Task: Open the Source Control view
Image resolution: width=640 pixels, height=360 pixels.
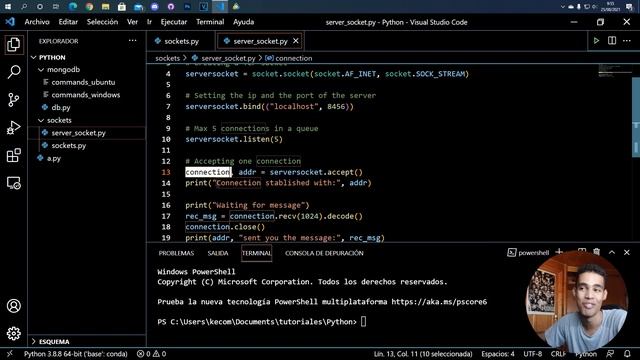Action: pos(13,100)
